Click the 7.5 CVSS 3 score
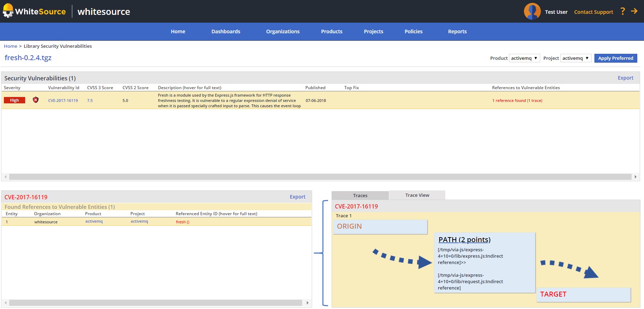 [90, 101]
